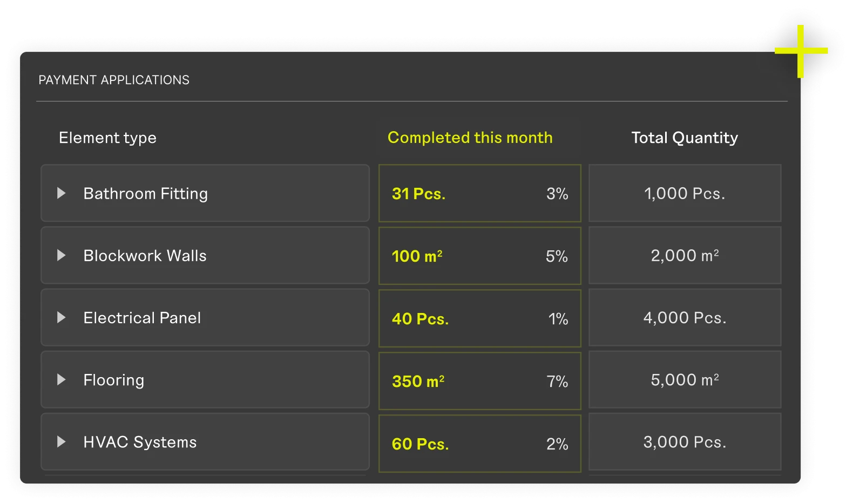Select the 5,000 m² total quantity cell

(685, 380)
